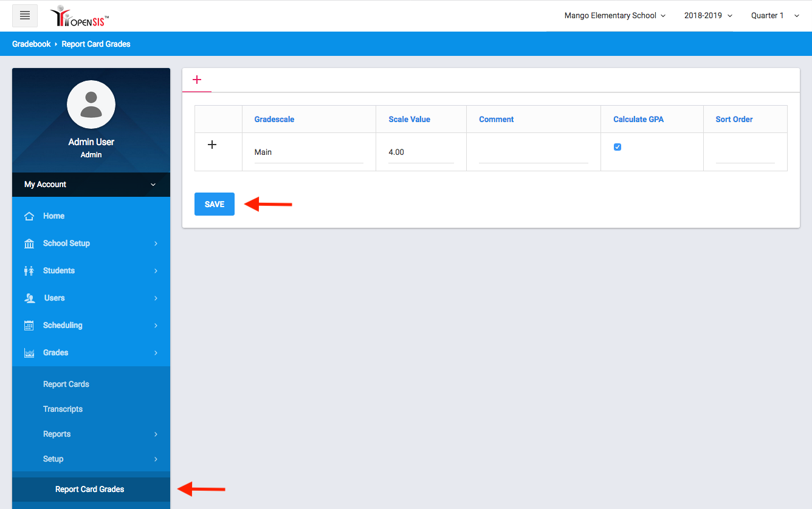
Task: Click the School Setup building icon
Action: coord(29,244)
